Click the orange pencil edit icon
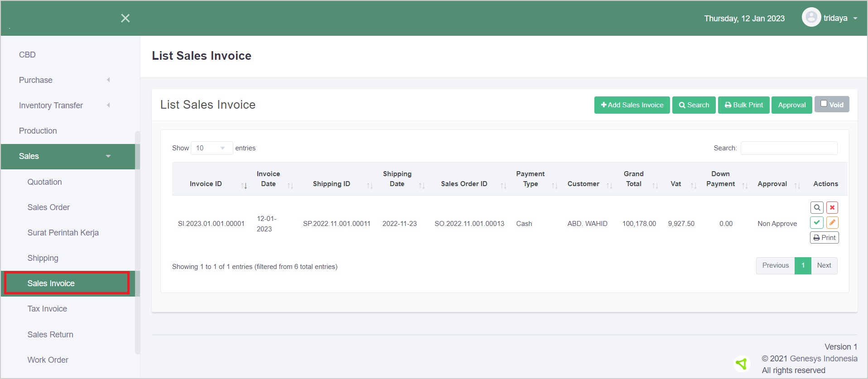The height and width of the screenshot is (379, 868). pos(832,222)
